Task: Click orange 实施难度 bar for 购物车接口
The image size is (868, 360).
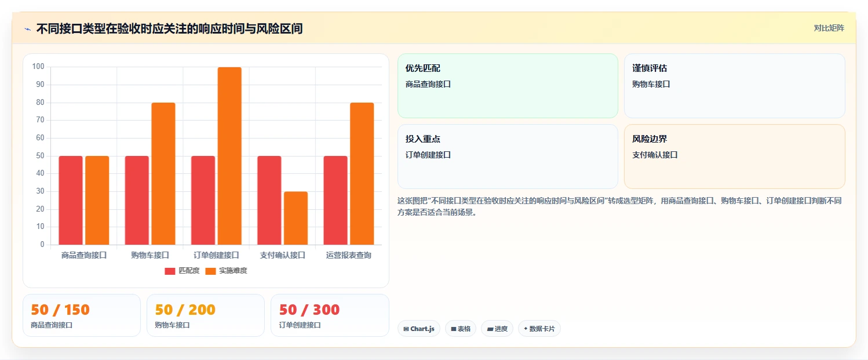Action: 163,173
